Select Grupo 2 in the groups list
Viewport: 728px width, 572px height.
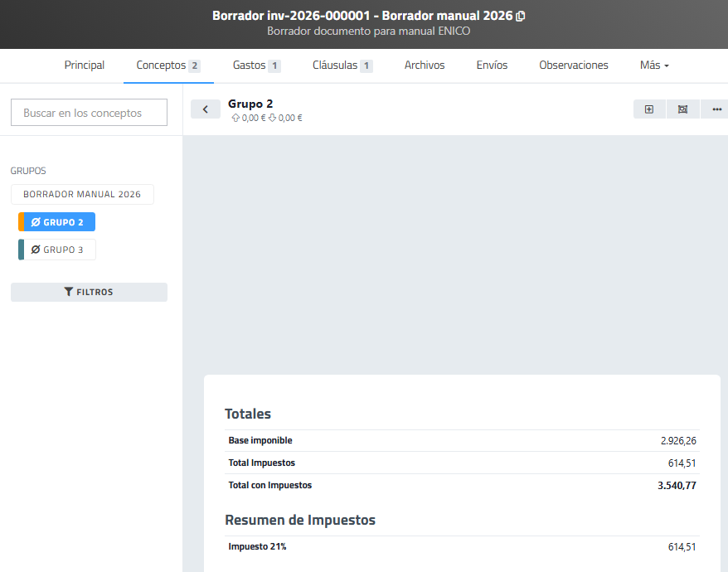tap(60, 222)
